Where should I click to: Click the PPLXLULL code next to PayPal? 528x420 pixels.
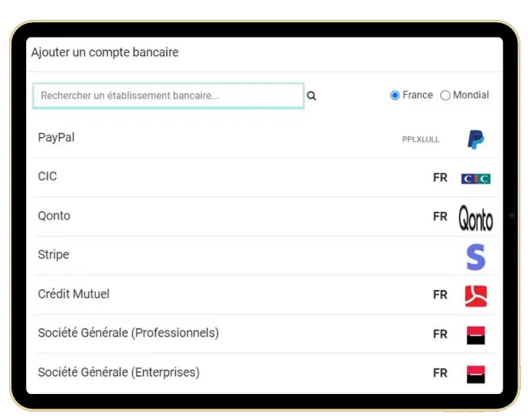[x=421, y=139]
